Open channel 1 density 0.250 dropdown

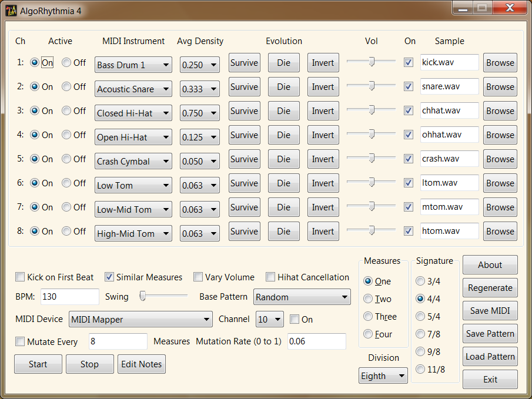point(199,65)
